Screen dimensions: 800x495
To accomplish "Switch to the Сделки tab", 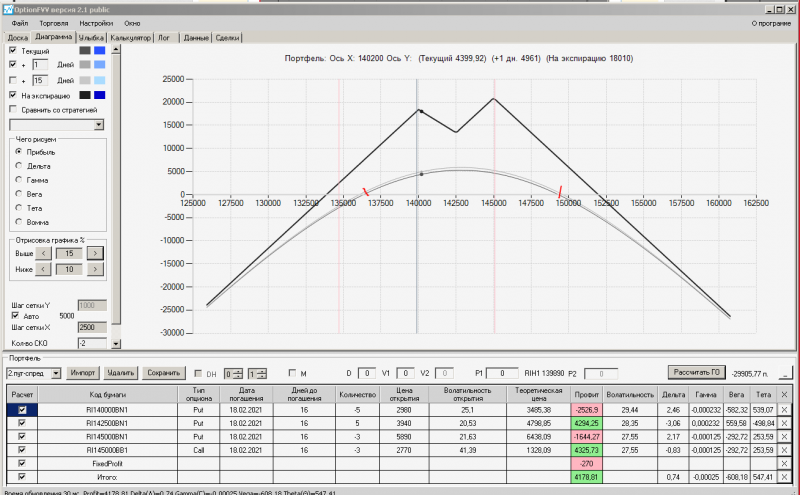I will [227, 38].
